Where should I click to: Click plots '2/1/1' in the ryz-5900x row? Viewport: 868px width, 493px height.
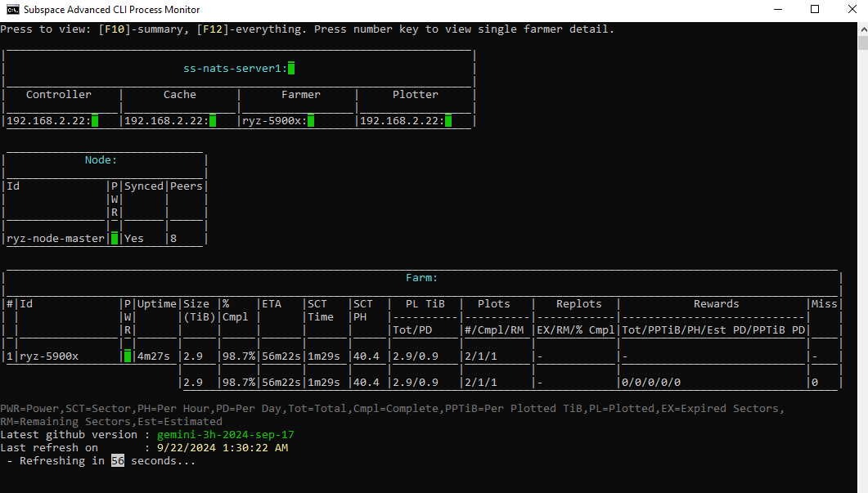tap(481, 356)
